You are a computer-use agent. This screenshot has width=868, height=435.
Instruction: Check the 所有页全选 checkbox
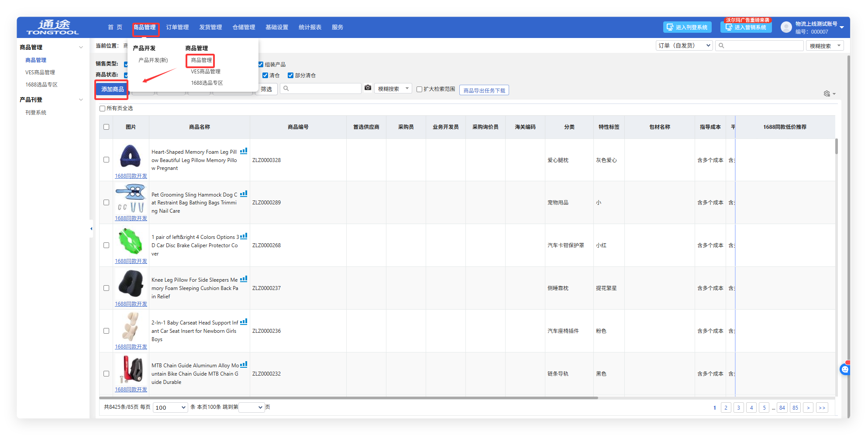click(x=102, y=108)
